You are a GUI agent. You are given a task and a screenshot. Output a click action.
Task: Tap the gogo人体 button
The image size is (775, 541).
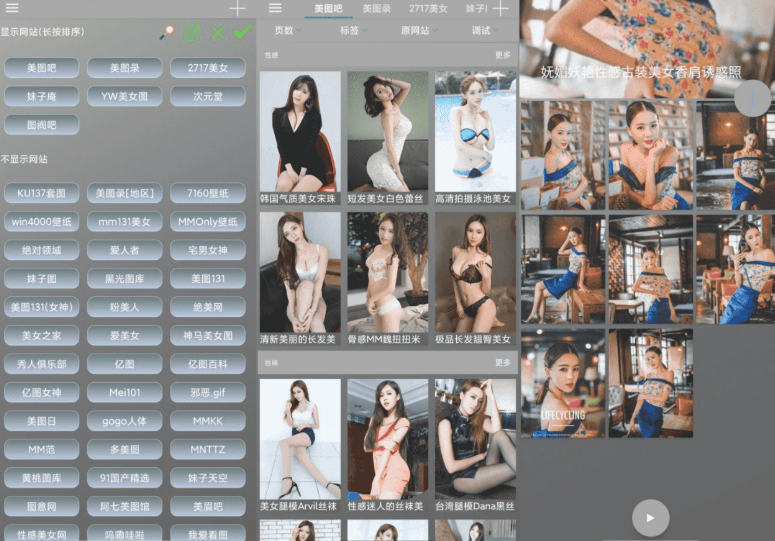tap(125, 421)
